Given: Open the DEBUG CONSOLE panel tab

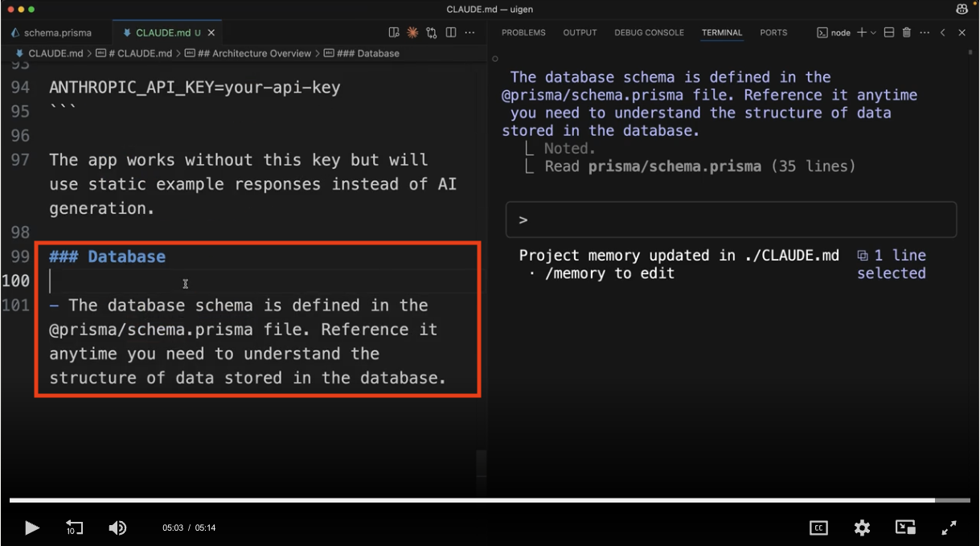Looking at the screenshot, I should [649, 33].
